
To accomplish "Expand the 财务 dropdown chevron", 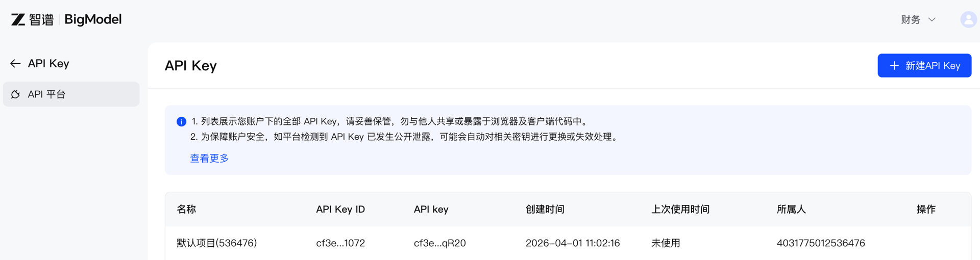I will pyautogui.click(x=932, y=19).
